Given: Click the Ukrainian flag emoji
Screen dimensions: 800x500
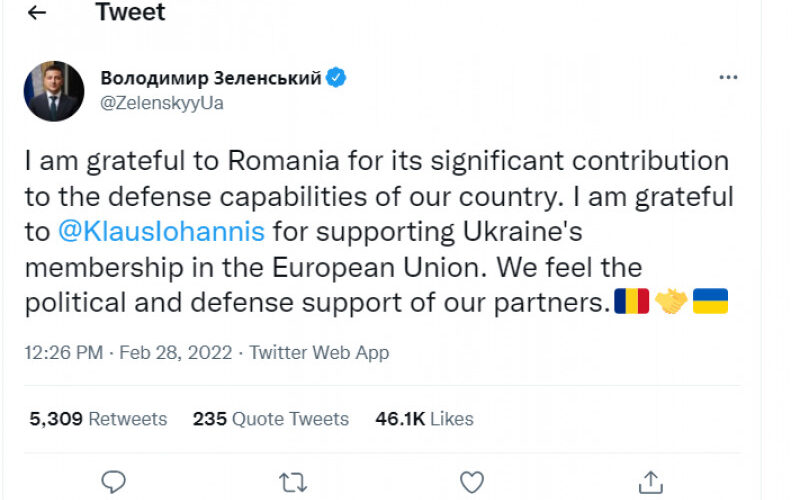Looking at the screenshot, I should click(710, 301).
